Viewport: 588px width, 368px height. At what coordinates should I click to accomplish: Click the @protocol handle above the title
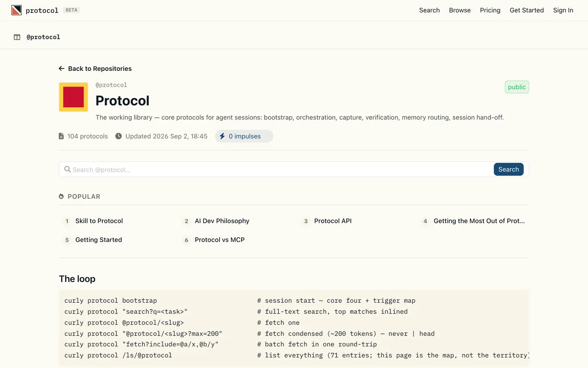(111, 85)
